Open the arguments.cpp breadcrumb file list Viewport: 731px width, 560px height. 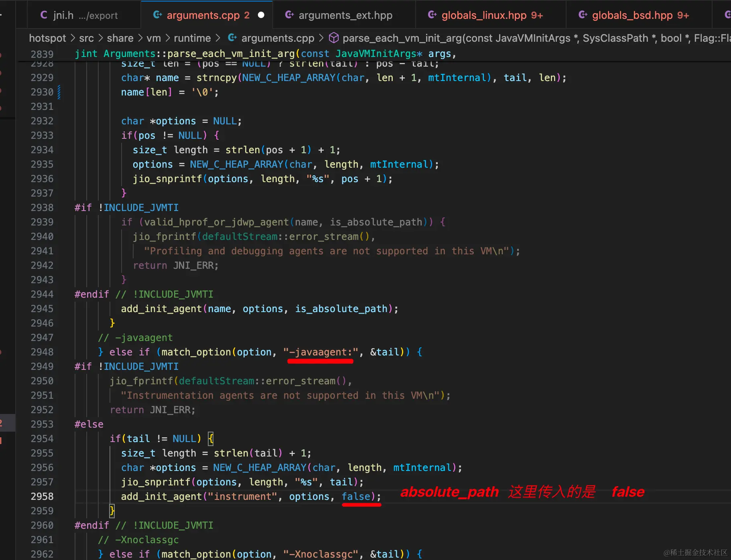click(278, 38)
